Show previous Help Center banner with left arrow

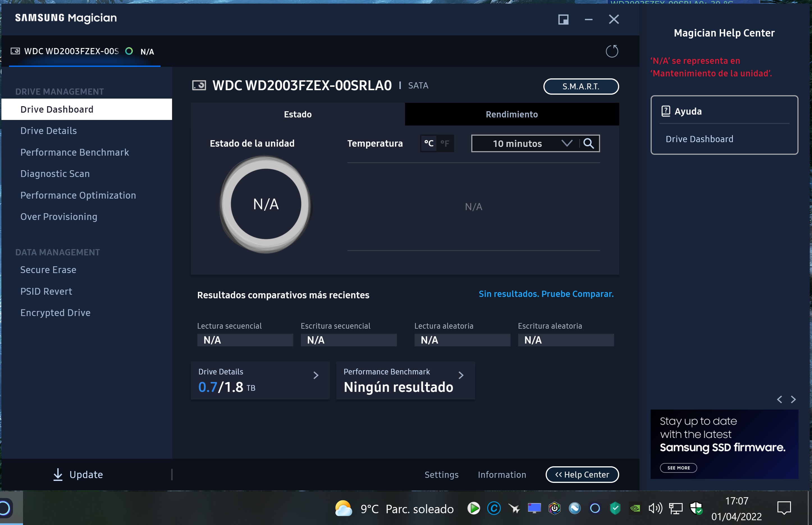pos(779,399)
